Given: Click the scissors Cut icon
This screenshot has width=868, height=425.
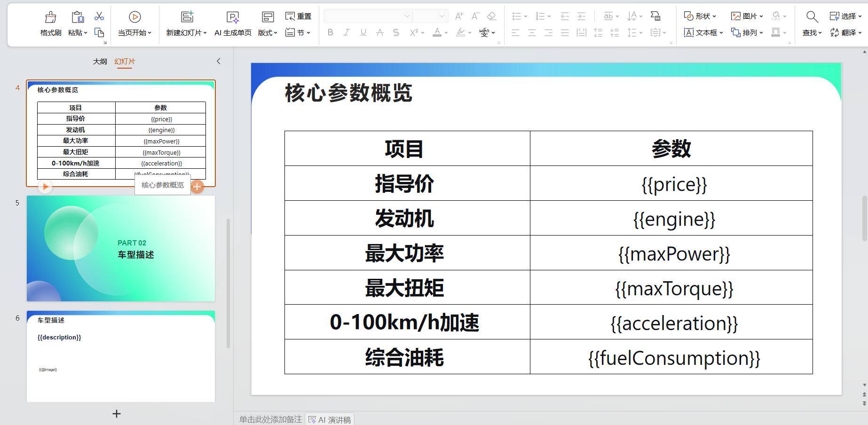Looking at the screenshot, I should point(99,16).
